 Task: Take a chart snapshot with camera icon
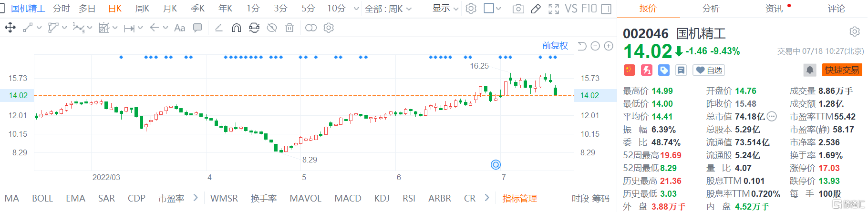point(518,9)
